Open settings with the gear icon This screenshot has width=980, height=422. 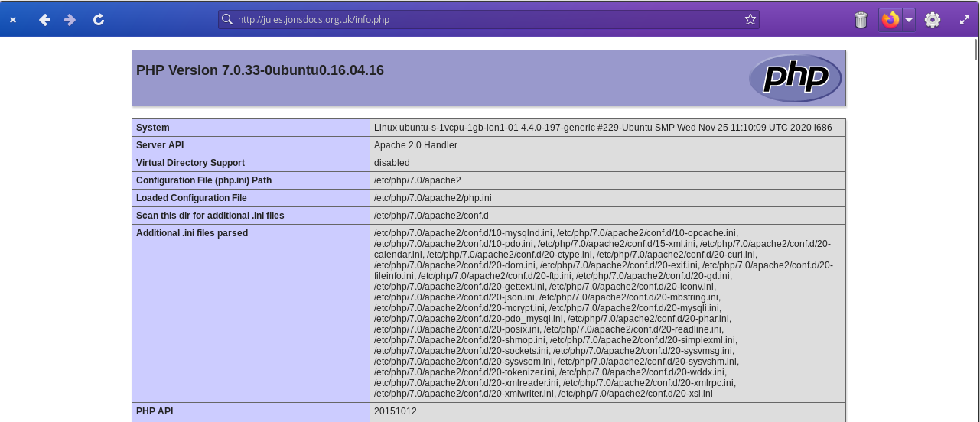point(933,20)
